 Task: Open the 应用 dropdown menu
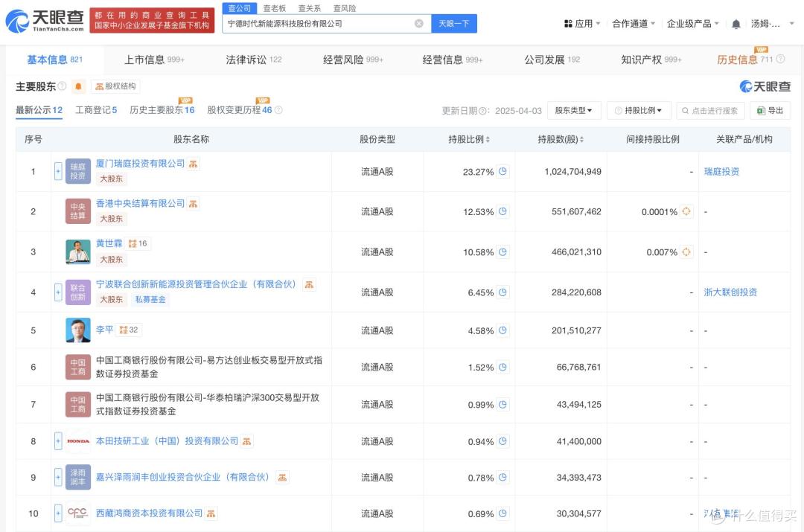click(582, 24)
